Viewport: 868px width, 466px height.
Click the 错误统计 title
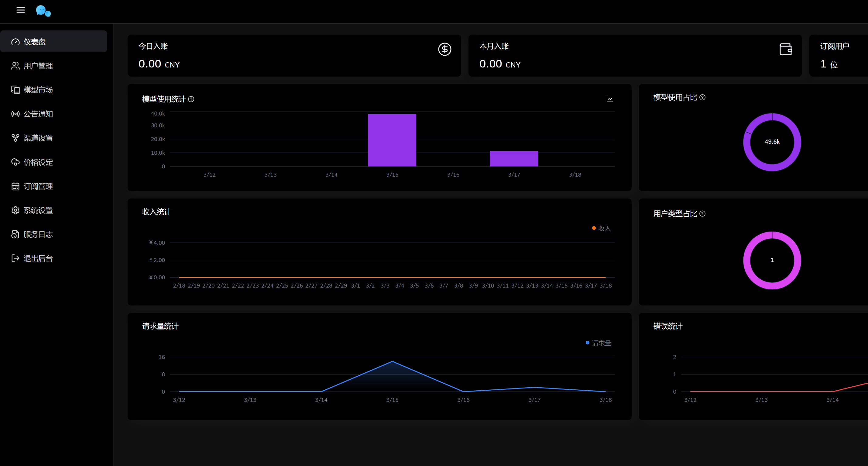(668, 326)
